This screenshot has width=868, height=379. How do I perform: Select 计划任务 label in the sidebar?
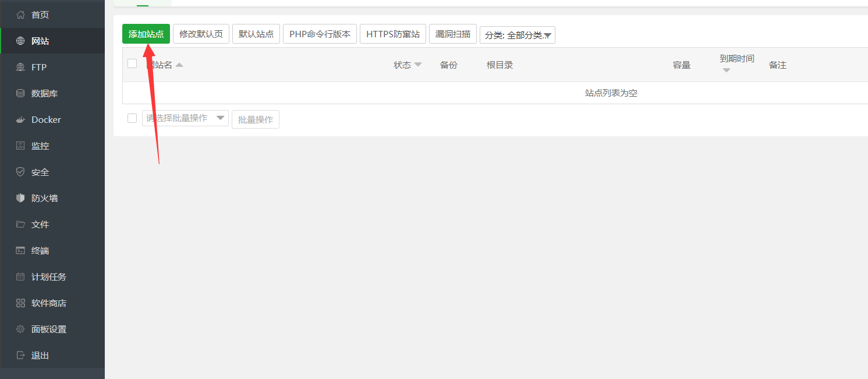point(49,277)
